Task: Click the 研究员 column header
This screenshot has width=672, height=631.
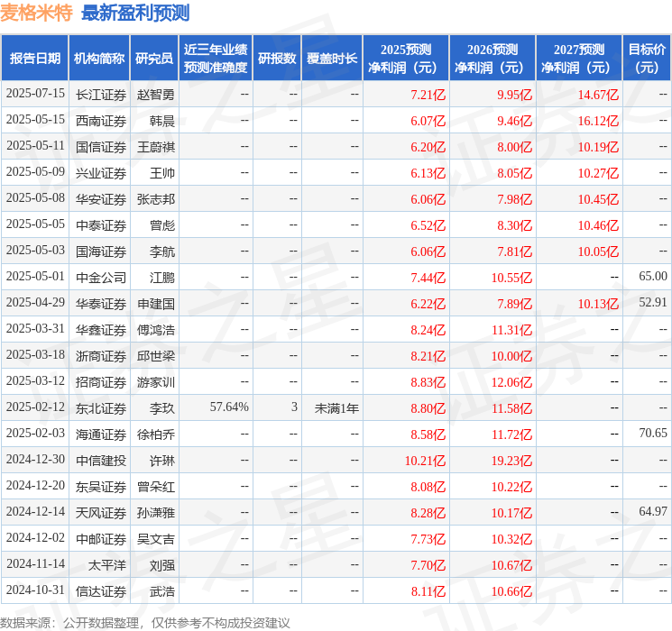Action: pos(154,59)
